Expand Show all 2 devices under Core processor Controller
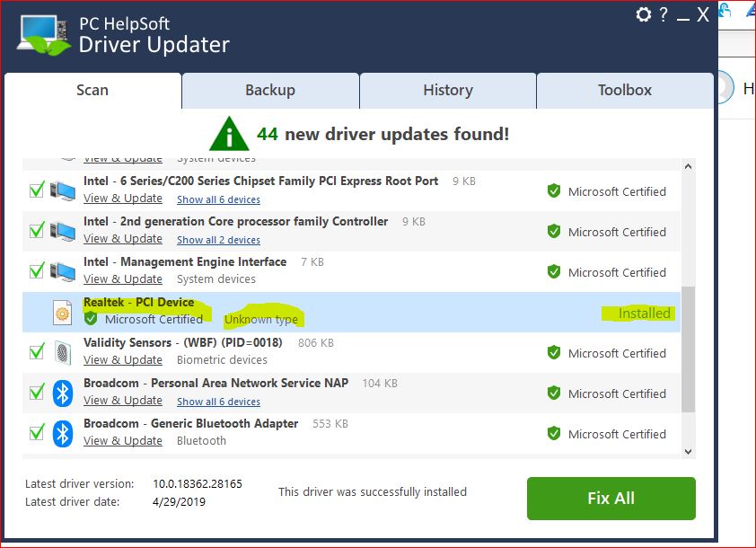This screenshot has width=756, height=548. tap(220, 240)
